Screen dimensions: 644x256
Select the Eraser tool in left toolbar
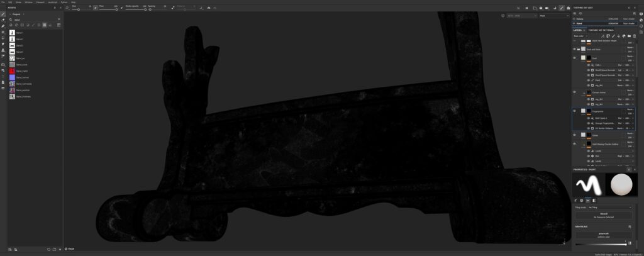[x=3, y=19]
